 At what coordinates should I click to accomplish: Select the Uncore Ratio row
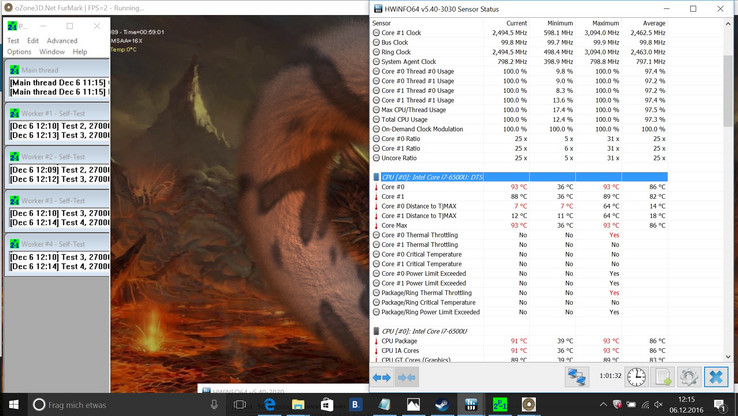click(x=520, y=158)
